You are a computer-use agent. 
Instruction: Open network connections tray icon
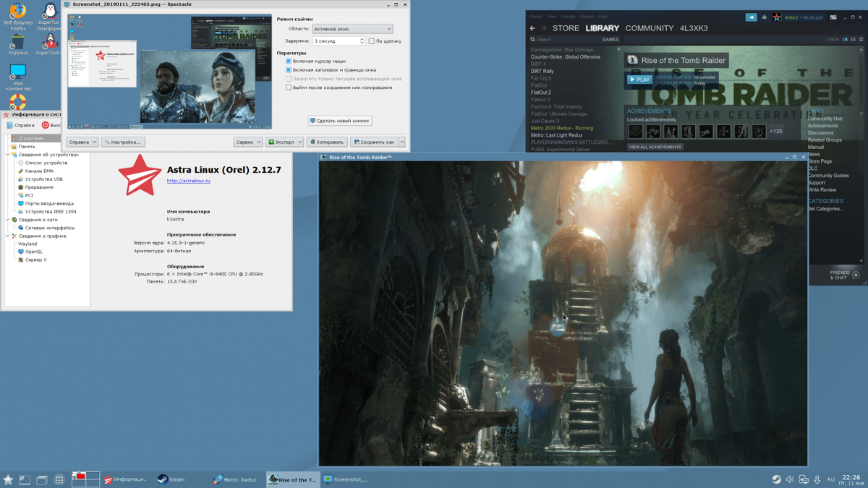click(x=804, y=479)
